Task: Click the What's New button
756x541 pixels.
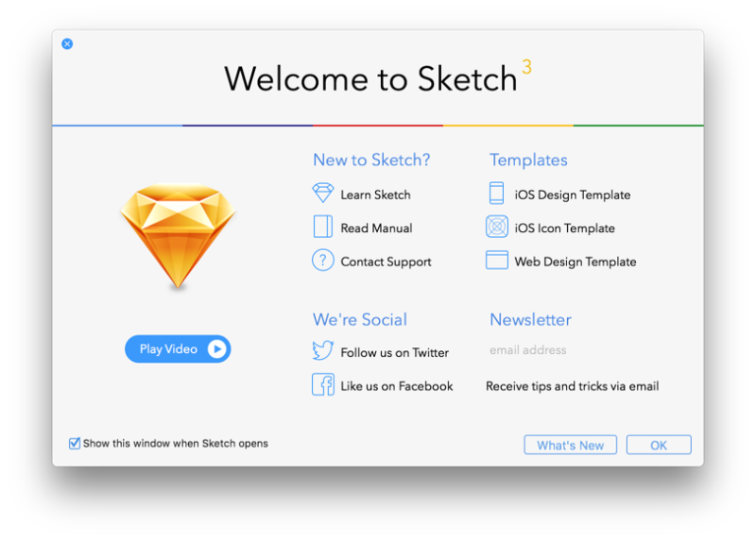Action: pyautogui.click(x=570, y=446)
